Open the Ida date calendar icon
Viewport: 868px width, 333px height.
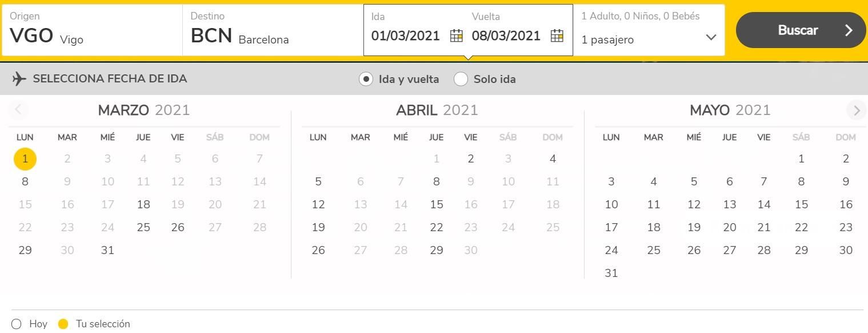[456, 35]
